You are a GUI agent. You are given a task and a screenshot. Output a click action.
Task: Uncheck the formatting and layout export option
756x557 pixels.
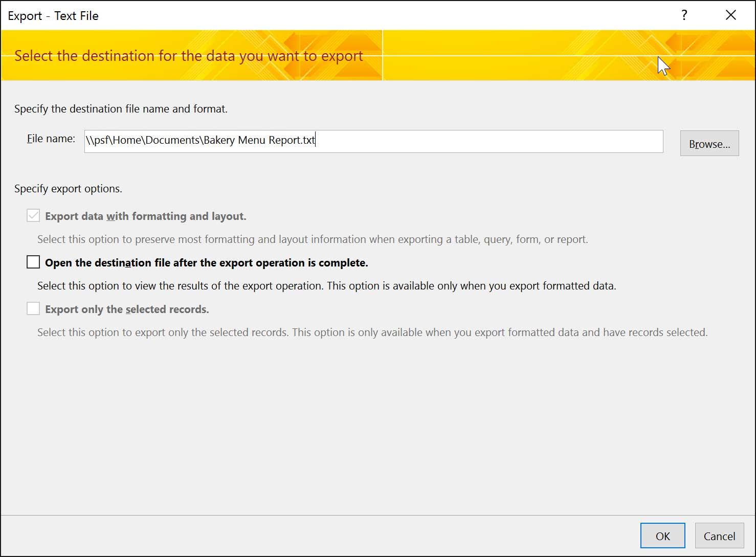33,215
